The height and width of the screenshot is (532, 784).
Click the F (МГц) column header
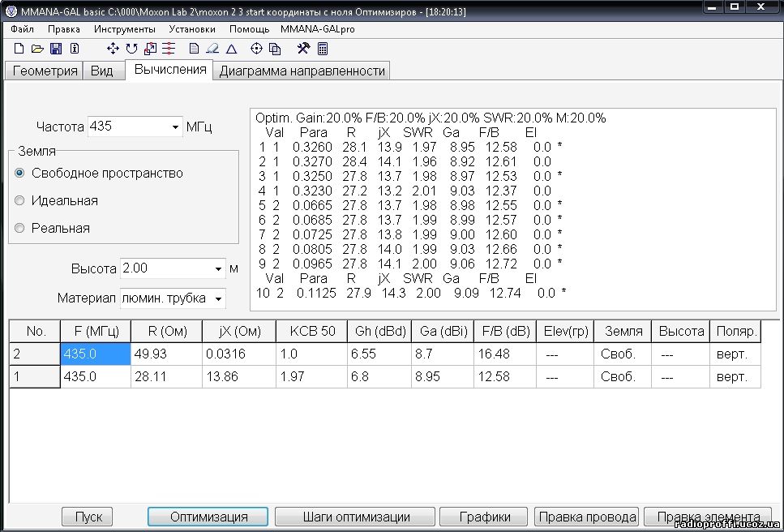pyautogui.click(x=96, y=331)
